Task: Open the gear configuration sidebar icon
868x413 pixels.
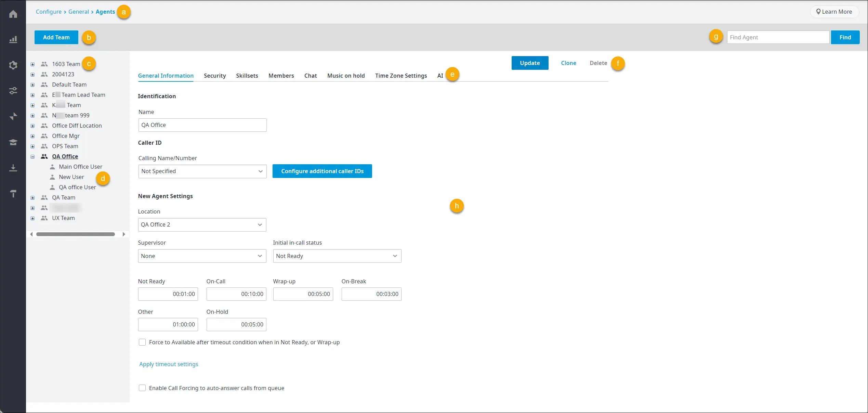Action: tap(13, 65)
